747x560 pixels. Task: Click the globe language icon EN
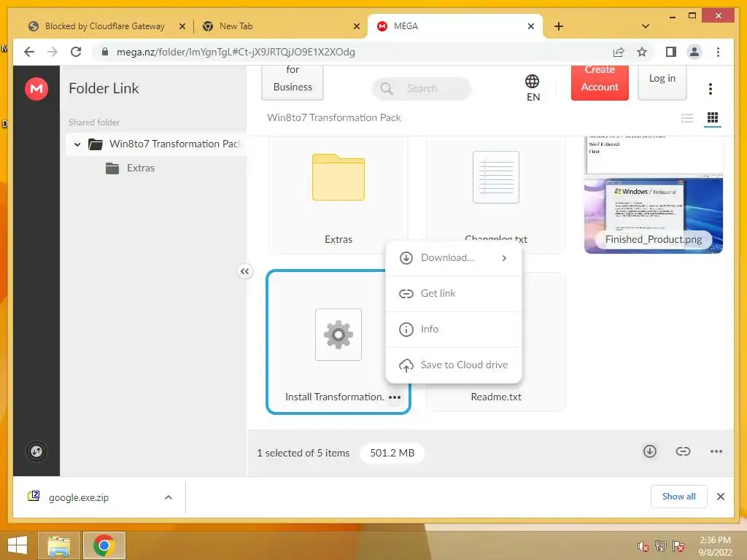(x=533, y=87)
